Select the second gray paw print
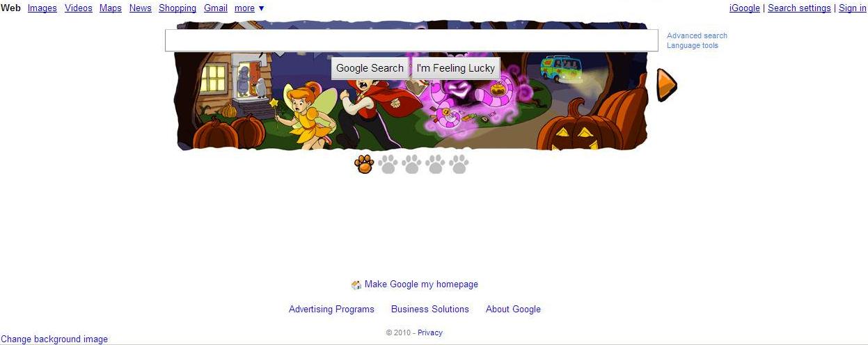 coord(388,164)
